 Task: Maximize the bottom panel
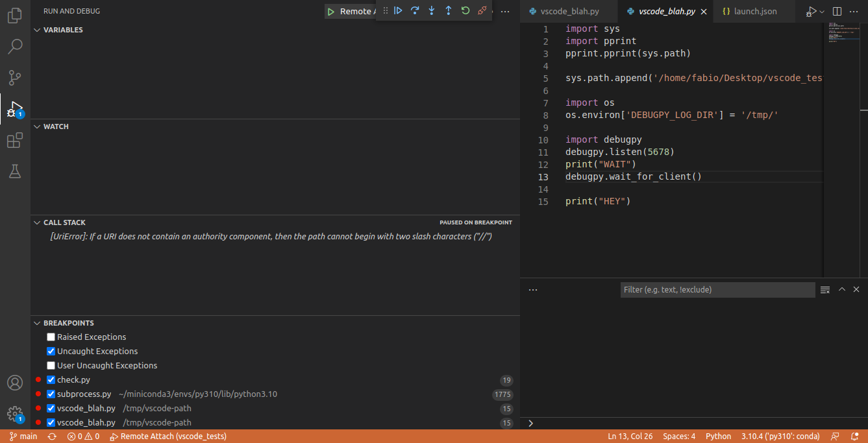point(842,290)
